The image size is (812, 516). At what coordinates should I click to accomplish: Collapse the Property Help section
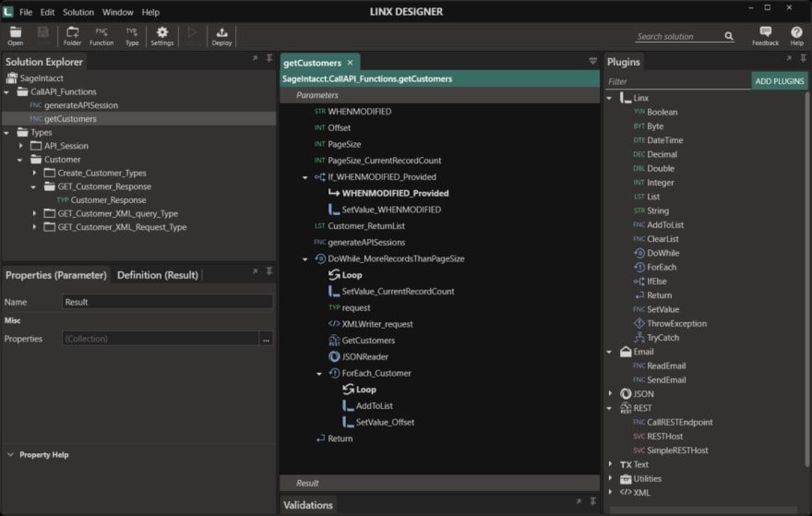(x=10, y=454)
